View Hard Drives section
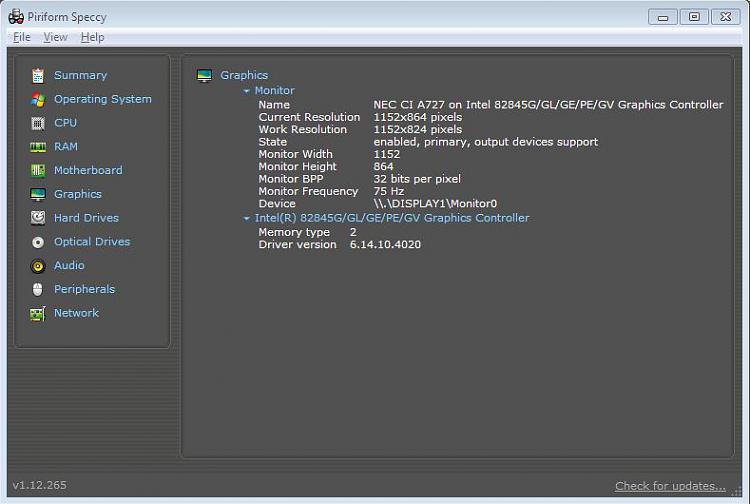Screen dimensions: 750x504 [x=86, y=218]
